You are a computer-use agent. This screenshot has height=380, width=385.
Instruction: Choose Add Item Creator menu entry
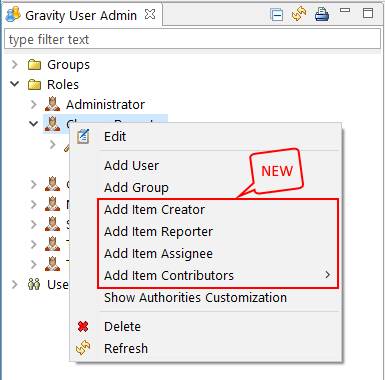click(154, 210)
